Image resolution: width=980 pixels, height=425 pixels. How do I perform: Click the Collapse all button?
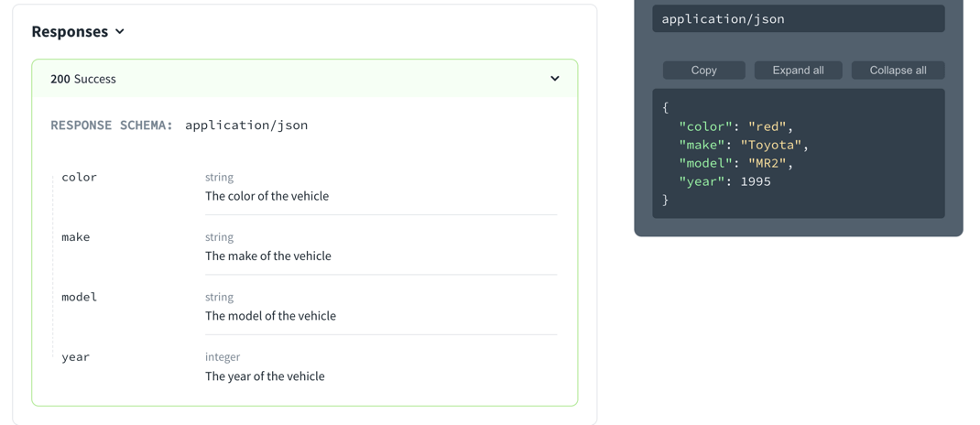[x=898, y=70]
